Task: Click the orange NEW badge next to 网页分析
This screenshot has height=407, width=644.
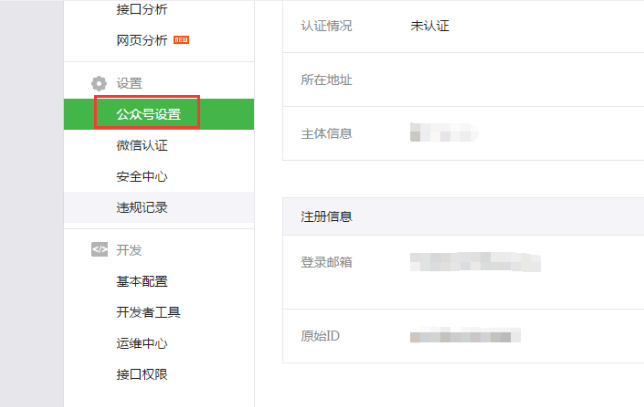Action: click(x=181, y=40)
